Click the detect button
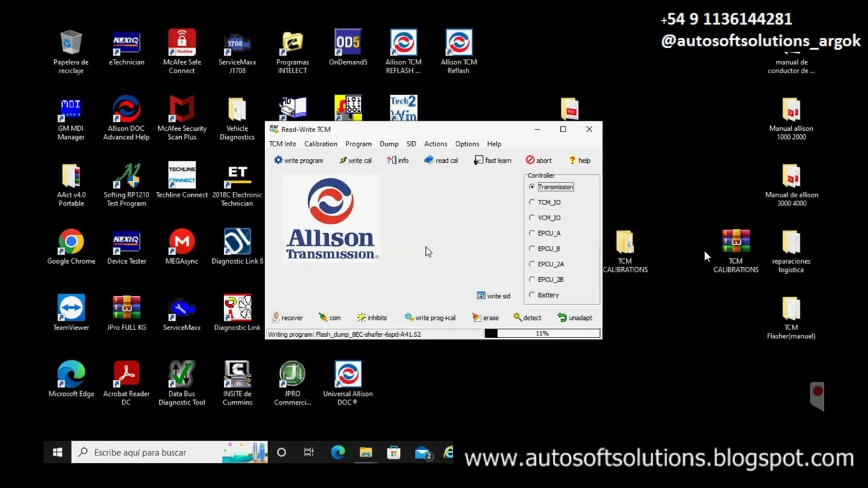Viewport: 868px width, 488px height. tap(528, 317)
